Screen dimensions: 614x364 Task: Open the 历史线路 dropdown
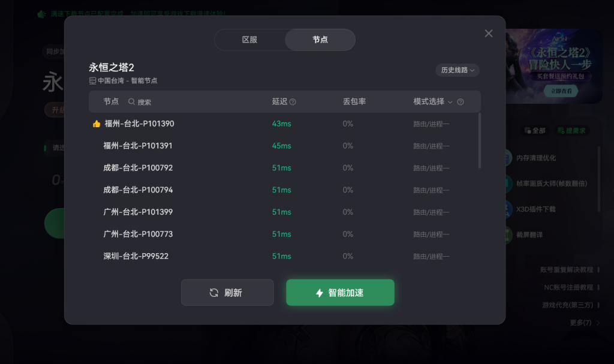pos(458,70)
